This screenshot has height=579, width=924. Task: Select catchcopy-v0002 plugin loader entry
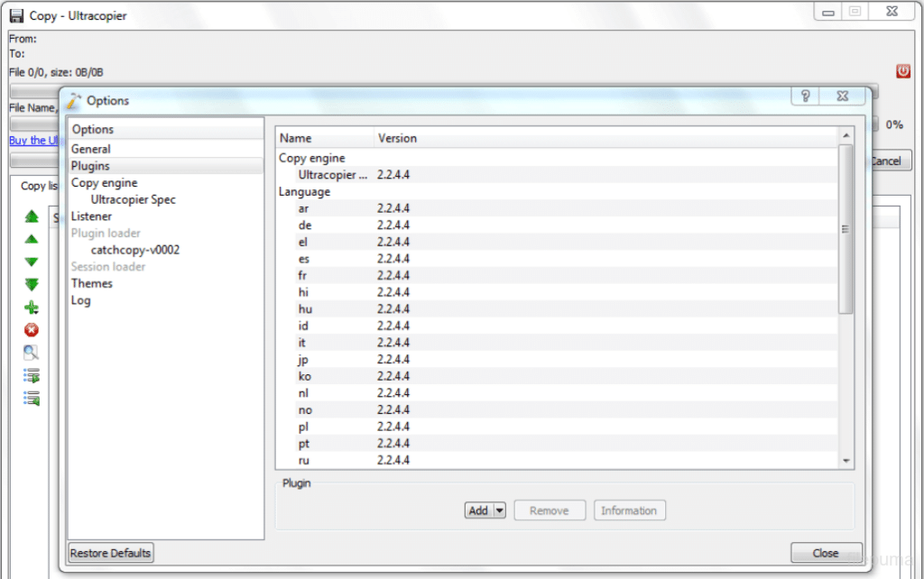(x=135, y=250)
